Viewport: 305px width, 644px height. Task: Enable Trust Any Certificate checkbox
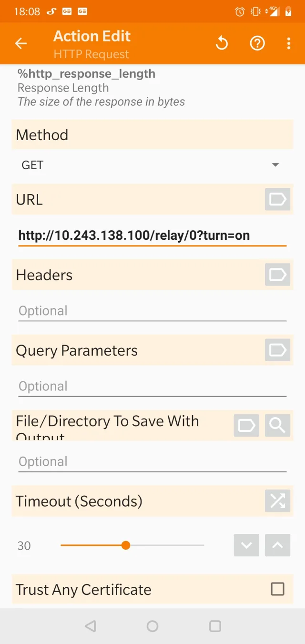click(x=277, y=589)
